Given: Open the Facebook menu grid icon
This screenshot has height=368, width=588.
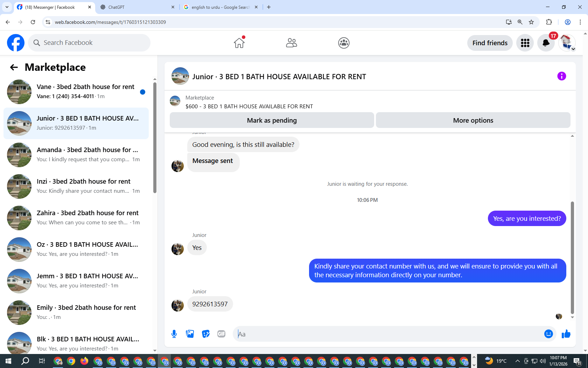Looking at the screenshot, I should pos(525,43).
